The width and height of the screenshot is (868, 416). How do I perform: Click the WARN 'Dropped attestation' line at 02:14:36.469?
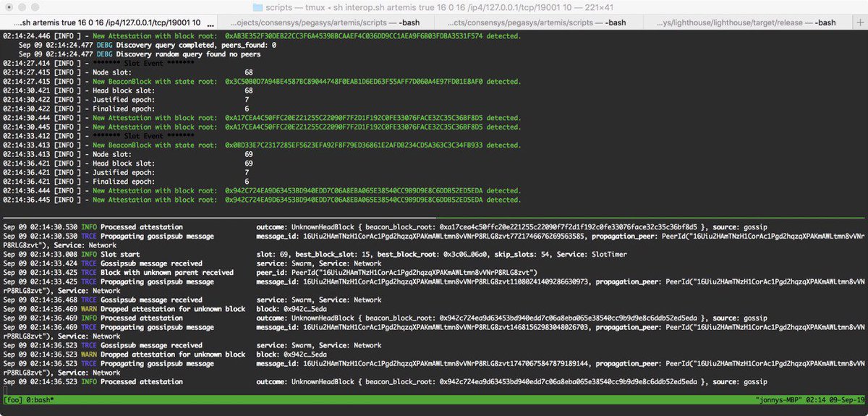click(165, 309)
